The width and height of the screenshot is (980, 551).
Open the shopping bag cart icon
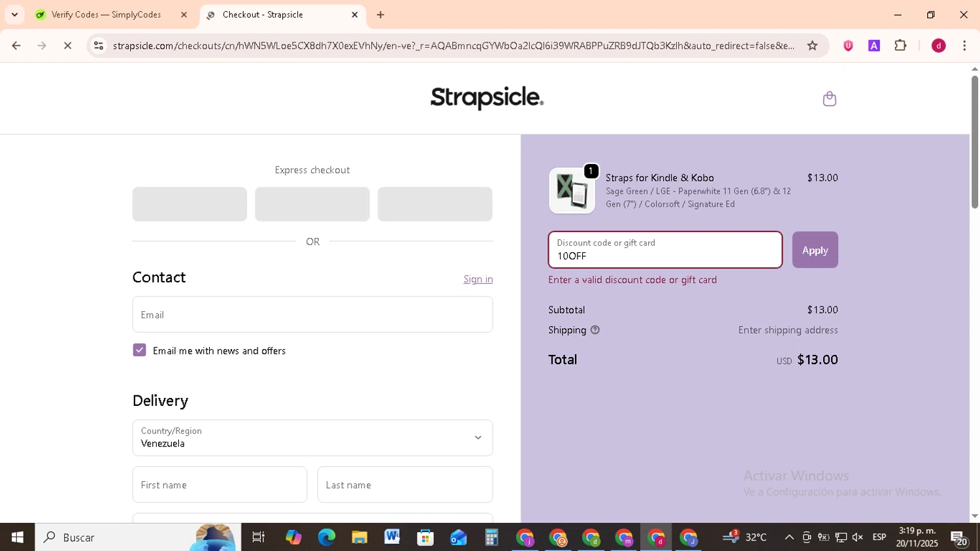pyautogui.click(x=829, y=99)
